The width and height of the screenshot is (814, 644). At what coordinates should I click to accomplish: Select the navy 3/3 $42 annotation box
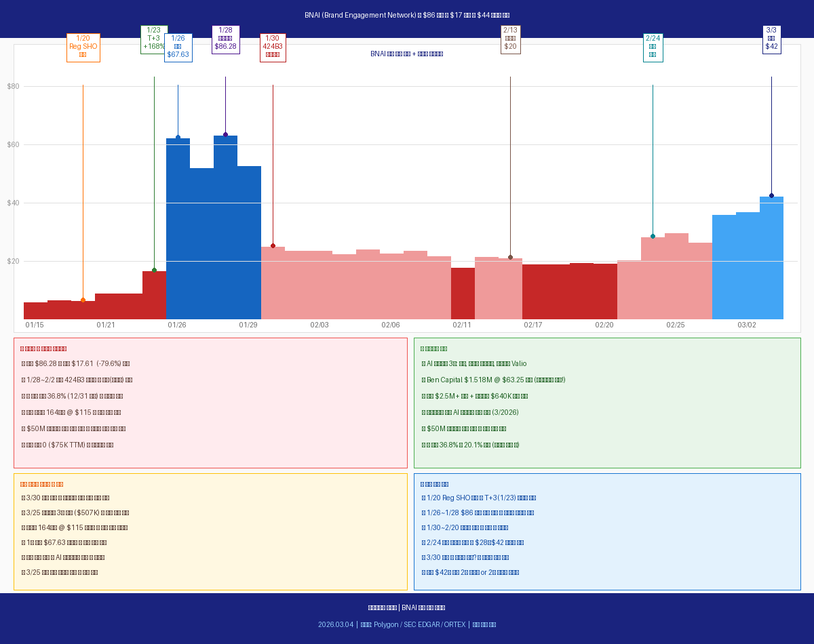click(x=771, y=39)
